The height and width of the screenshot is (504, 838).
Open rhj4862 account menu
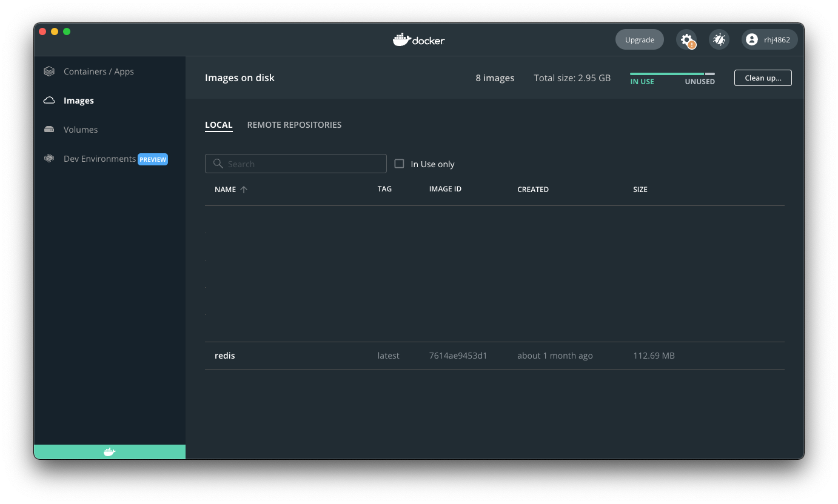coord(769,40)
